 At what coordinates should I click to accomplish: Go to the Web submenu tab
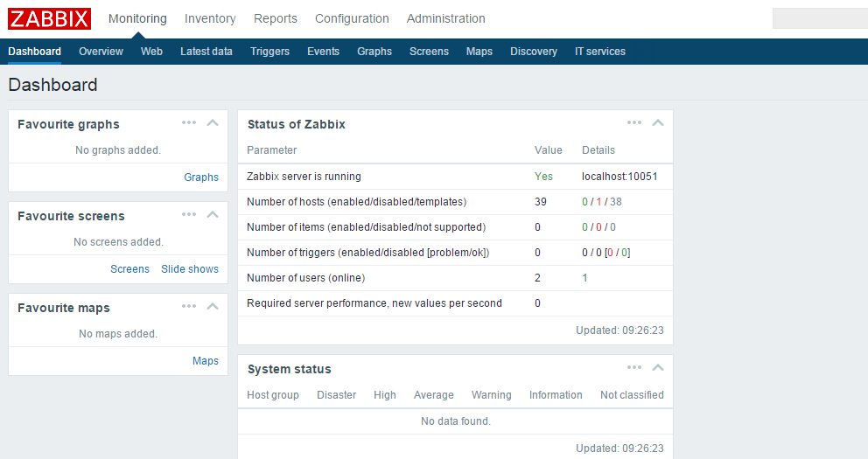click(151, 52)
